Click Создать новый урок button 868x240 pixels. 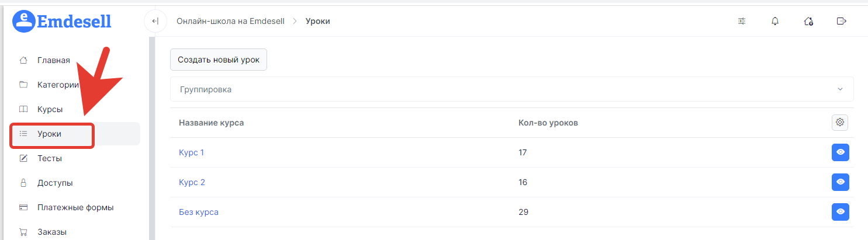pyautogui.click(x=219, y=60)
